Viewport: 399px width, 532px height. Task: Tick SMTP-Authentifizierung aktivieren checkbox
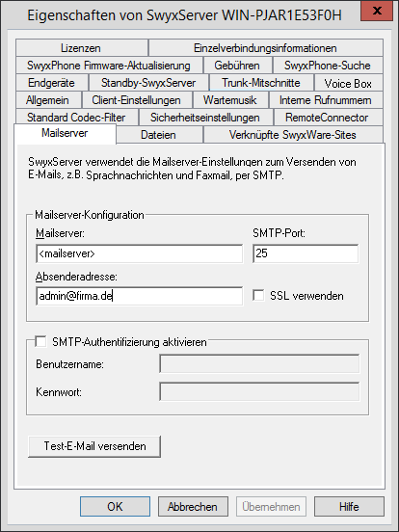click(41, 342)
